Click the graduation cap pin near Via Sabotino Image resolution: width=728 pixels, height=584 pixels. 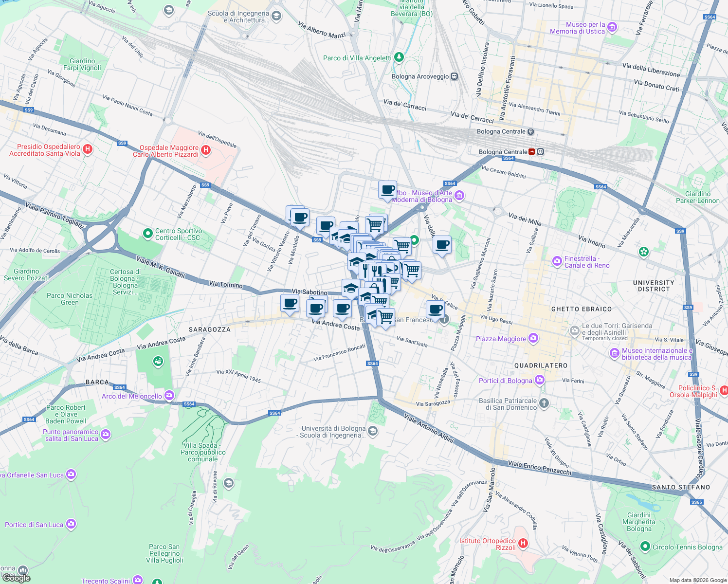(350, 287)
